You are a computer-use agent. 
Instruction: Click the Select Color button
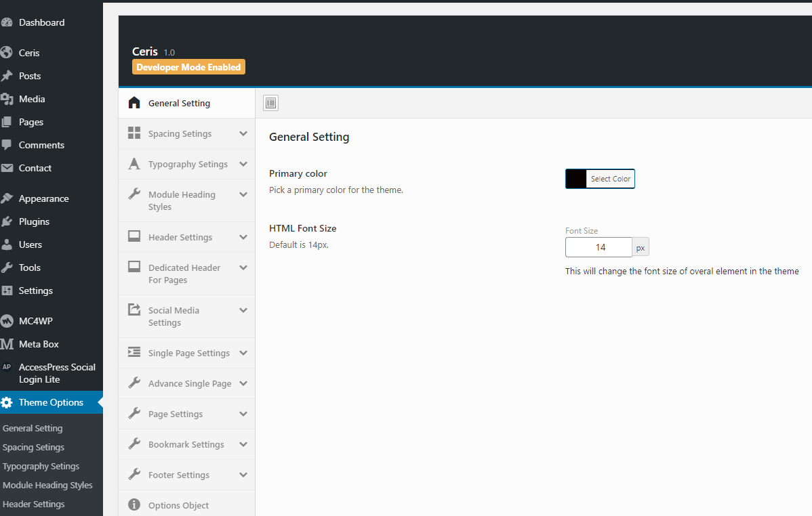pyautogui.click(x=610, y=179)
